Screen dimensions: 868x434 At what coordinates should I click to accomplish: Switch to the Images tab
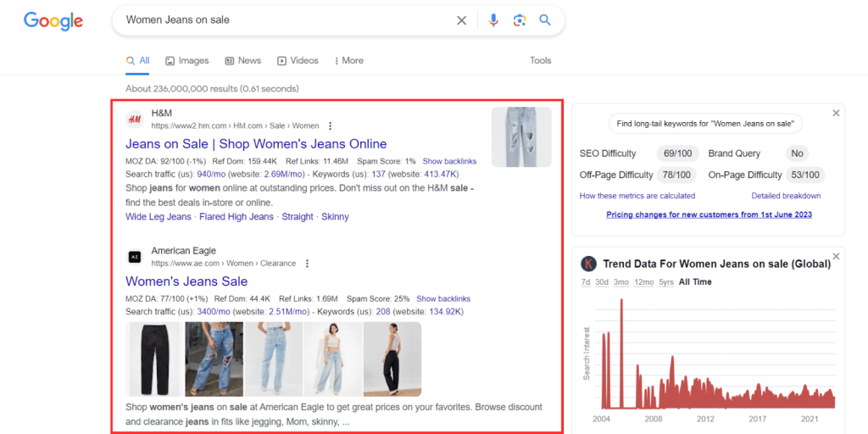(187, 61)
